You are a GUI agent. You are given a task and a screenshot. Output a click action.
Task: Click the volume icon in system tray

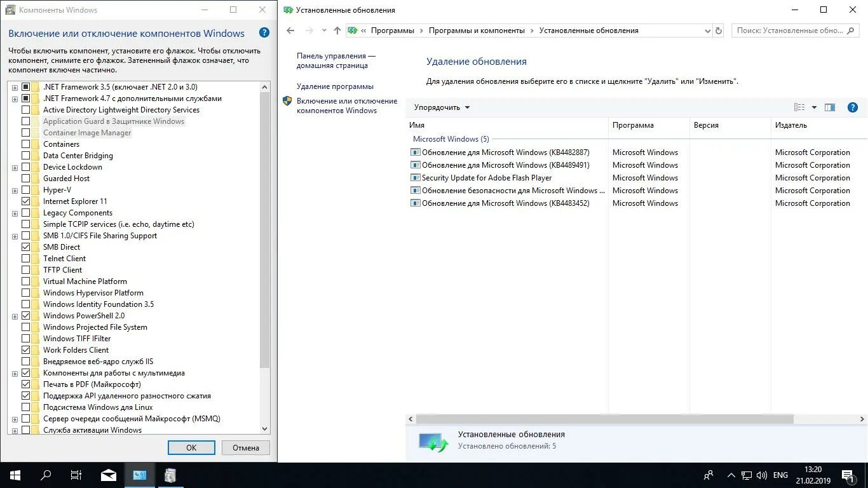coord(762,475)
